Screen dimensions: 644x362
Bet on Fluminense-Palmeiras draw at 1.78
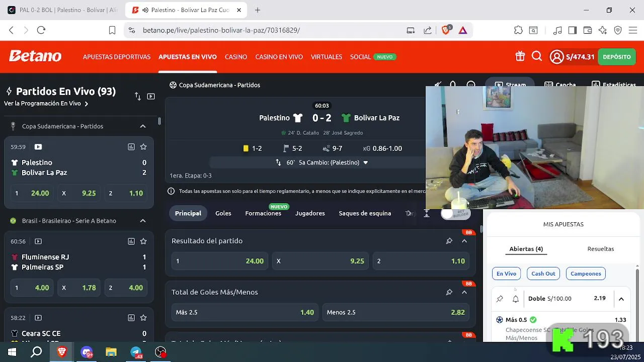coord(79,288)
